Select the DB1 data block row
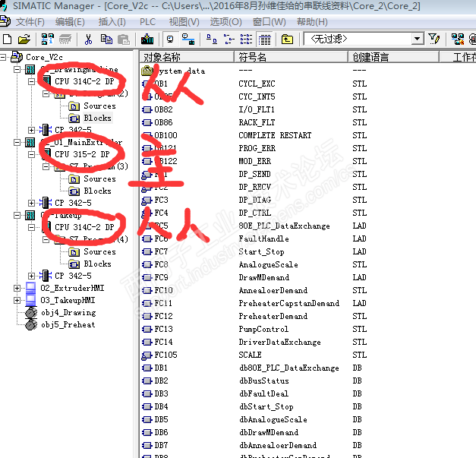This screenshot has height=458, width=476. click(161, 368)
